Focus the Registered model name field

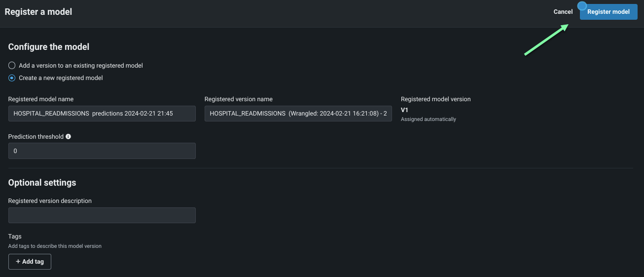[102, 114]
